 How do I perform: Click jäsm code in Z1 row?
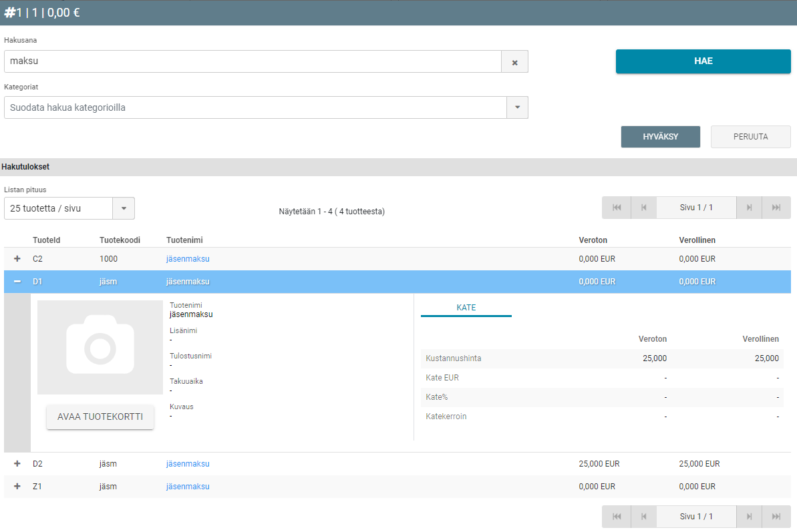(108, 487)
